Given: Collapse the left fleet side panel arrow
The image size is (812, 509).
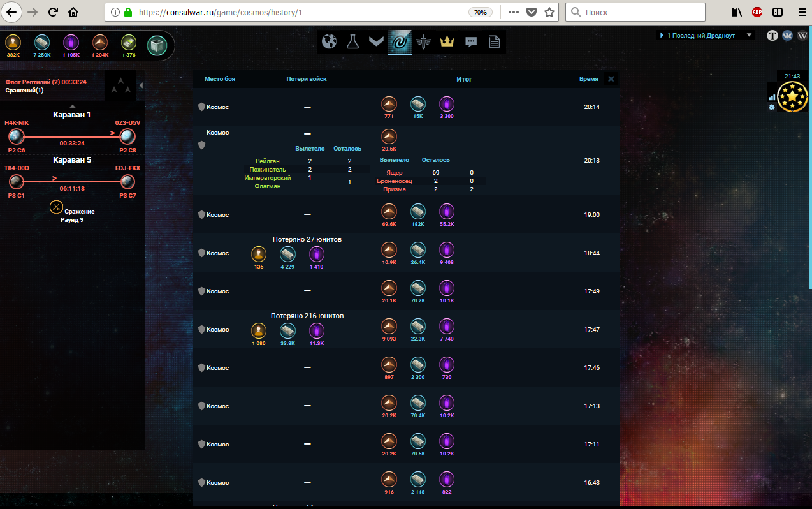Looking at the screenshot, I should pos(141,85).
